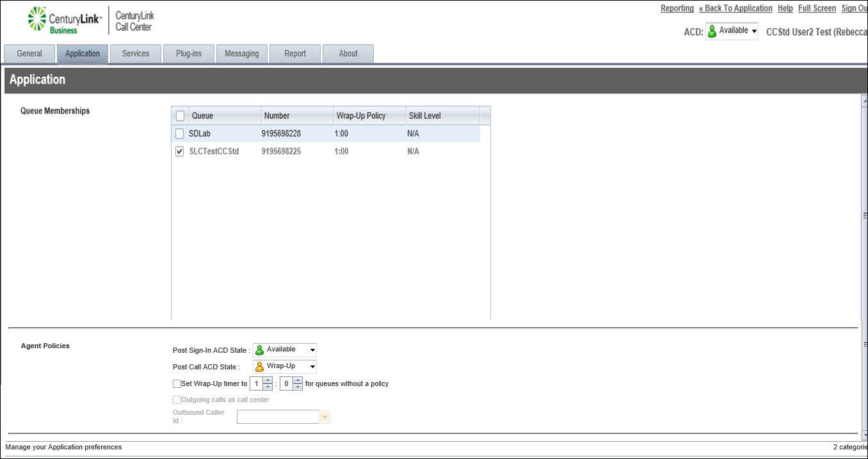Sort by the Wrap-Up Policy column header
The width and height of the screenshot is (868, 459).
[370, 116]
